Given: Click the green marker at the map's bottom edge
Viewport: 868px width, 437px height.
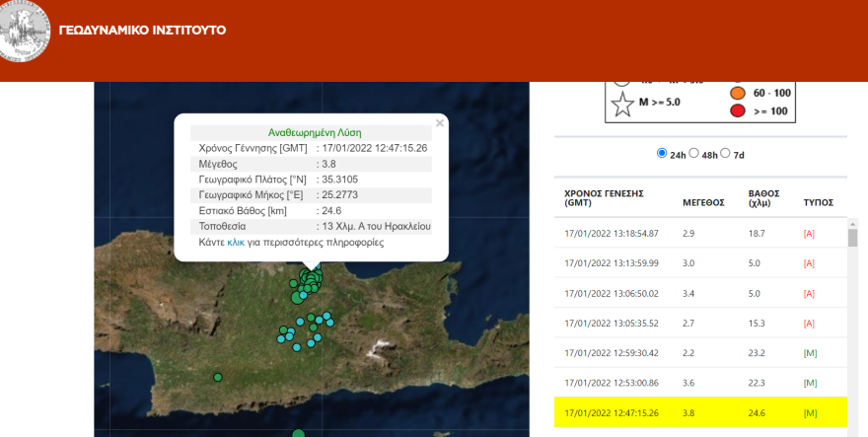Looking at the screenshot, I should click(x=298, y=433).
